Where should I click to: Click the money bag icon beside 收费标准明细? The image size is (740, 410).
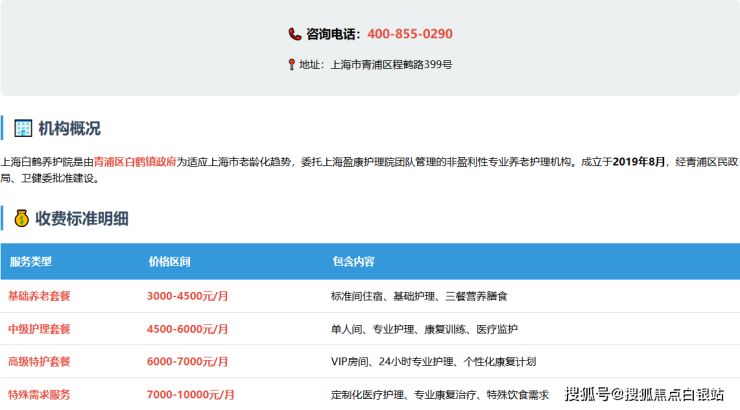tap(22, 218)
